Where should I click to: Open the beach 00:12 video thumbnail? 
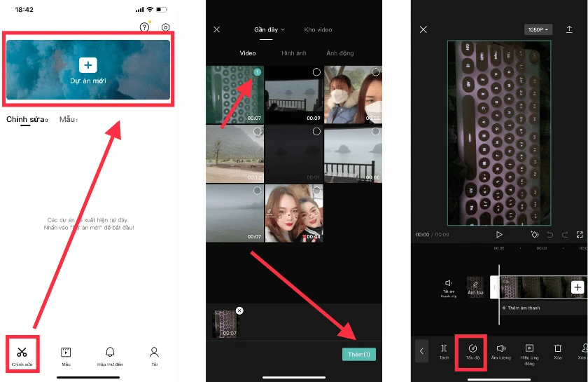[234, 154]
